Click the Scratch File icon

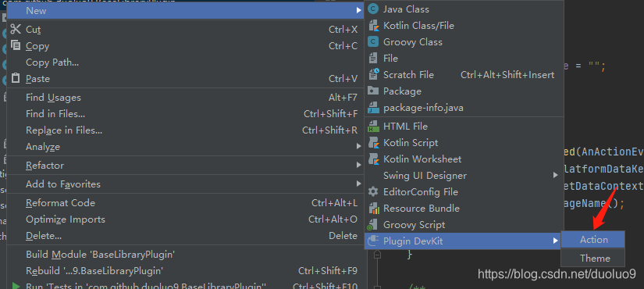(373, 75)
